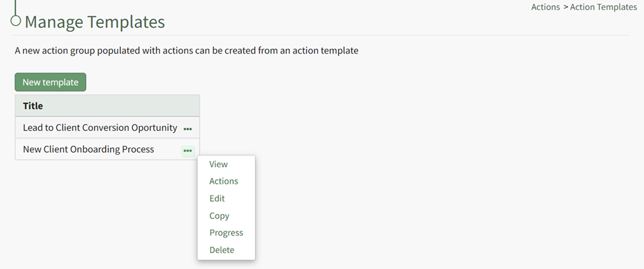Click the New template button
Image resolution: width=644 pixels, height=269 pixels.
click(50, 82)
